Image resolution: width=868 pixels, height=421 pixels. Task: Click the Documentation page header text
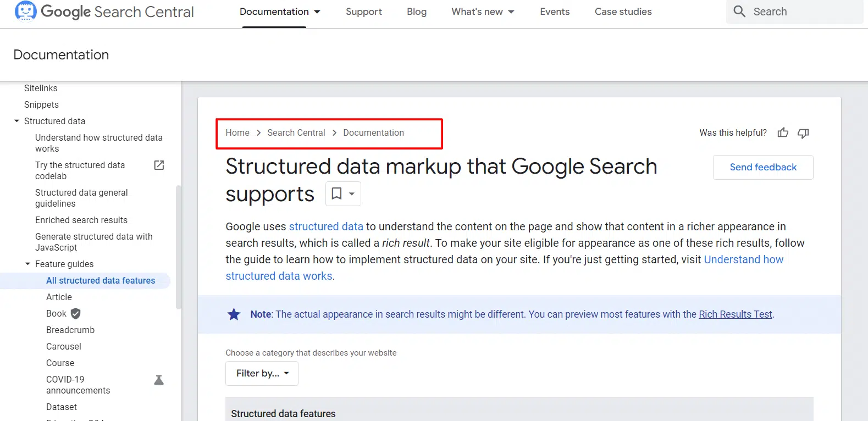[61, 55]
